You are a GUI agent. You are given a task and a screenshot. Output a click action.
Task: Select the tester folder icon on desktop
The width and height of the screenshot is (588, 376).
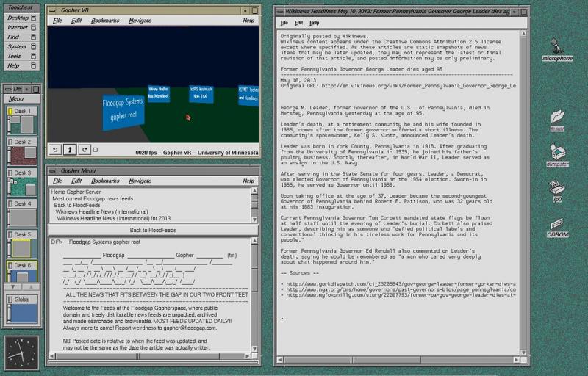(x=557, y=120)
